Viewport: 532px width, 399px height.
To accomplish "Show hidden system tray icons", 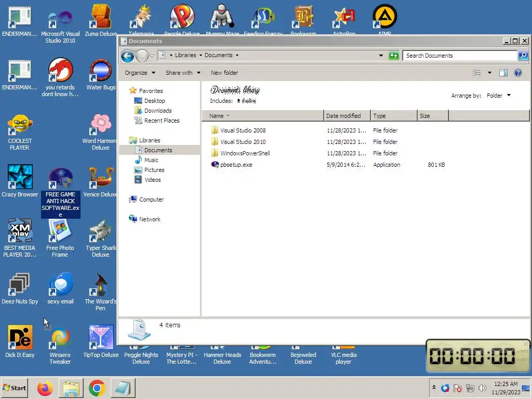I will click(434, 388).
